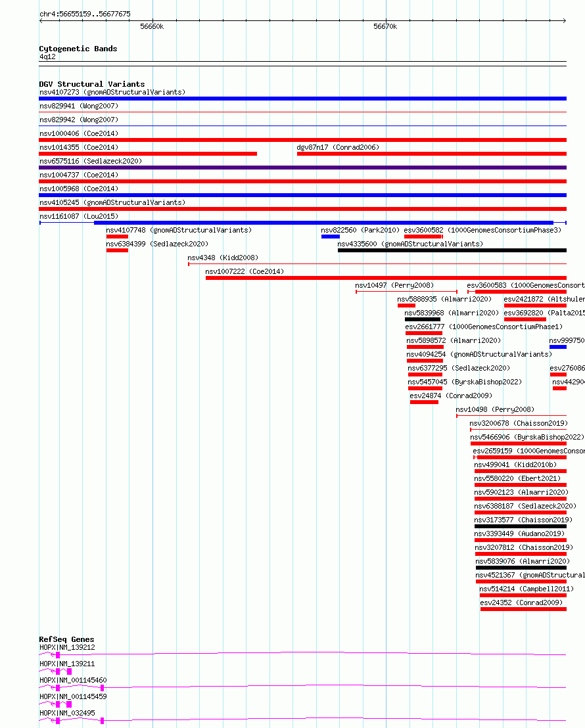585x728 pixels.
Task: Select nsv5888935 (Almarri2020) variant
Action: tap(444, 300)
